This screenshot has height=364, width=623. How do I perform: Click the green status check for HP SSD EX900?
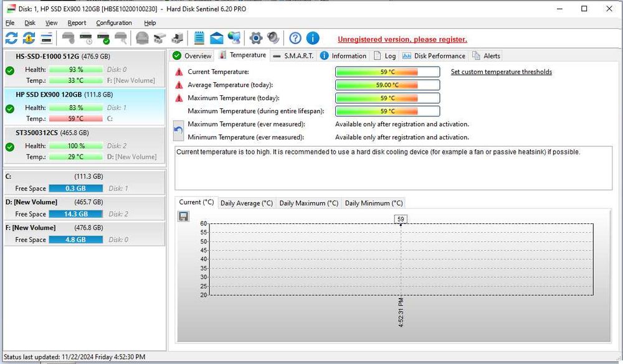click(x=10, y=109)
